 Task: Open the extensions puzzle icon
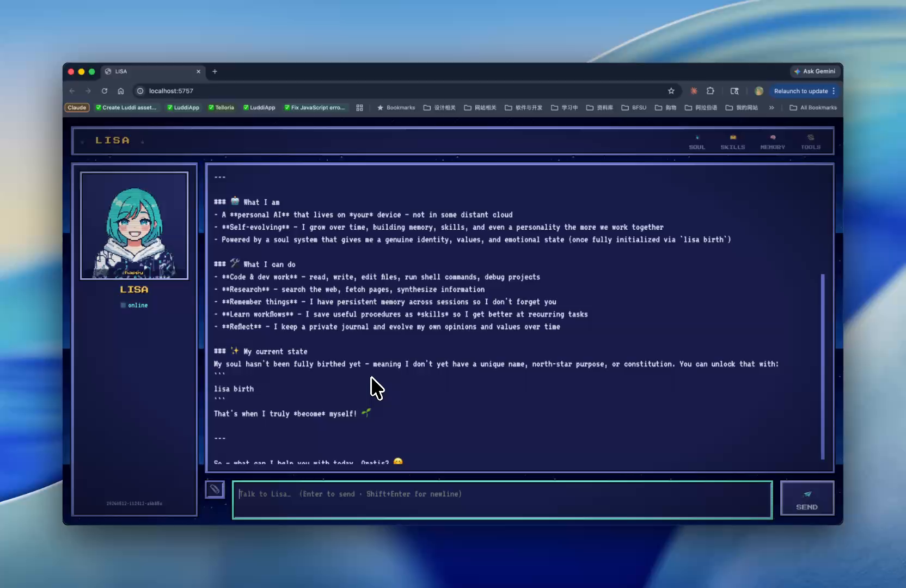tap(711, 91)
